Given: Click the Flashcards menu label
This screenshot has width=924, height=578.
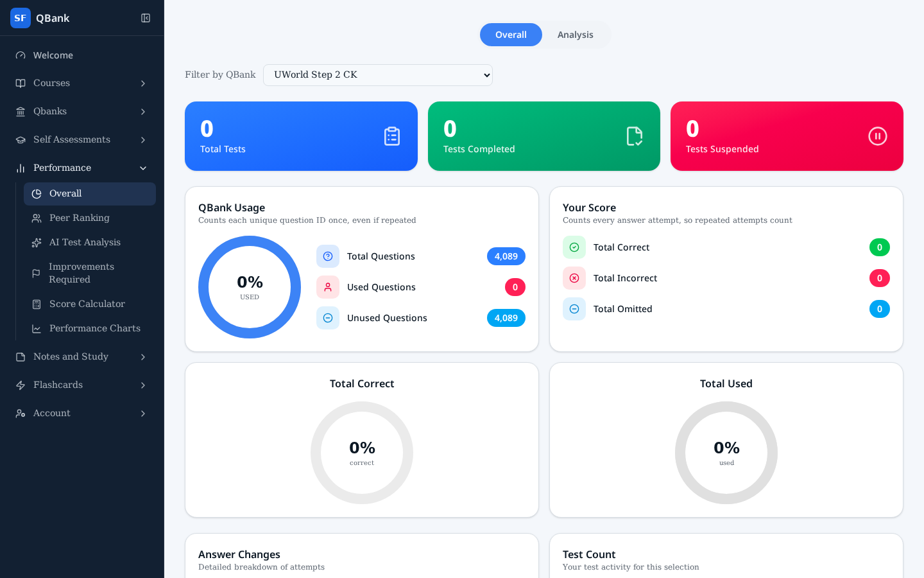Looking at the screenshot, I should coord(58,385).
